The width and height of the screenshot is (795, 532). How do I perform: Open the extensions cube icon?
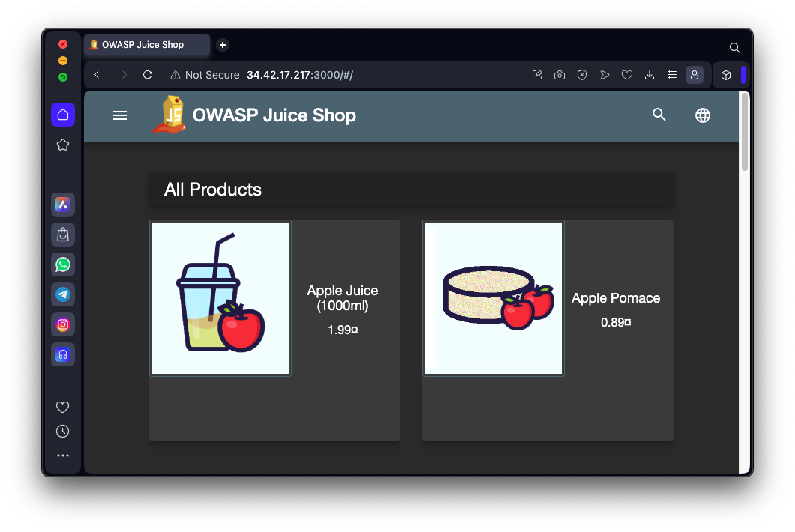[x=725, y=75]
